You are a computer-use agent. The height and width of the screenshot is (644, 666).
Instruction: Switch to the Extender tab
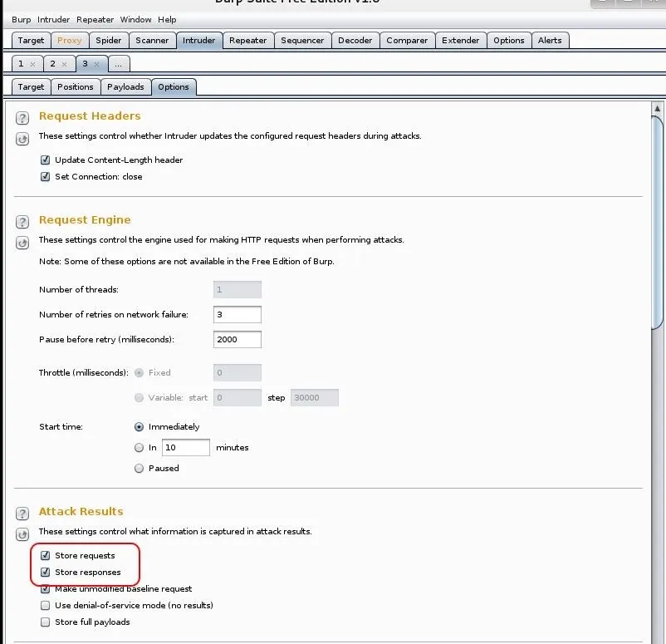point(461,41)
